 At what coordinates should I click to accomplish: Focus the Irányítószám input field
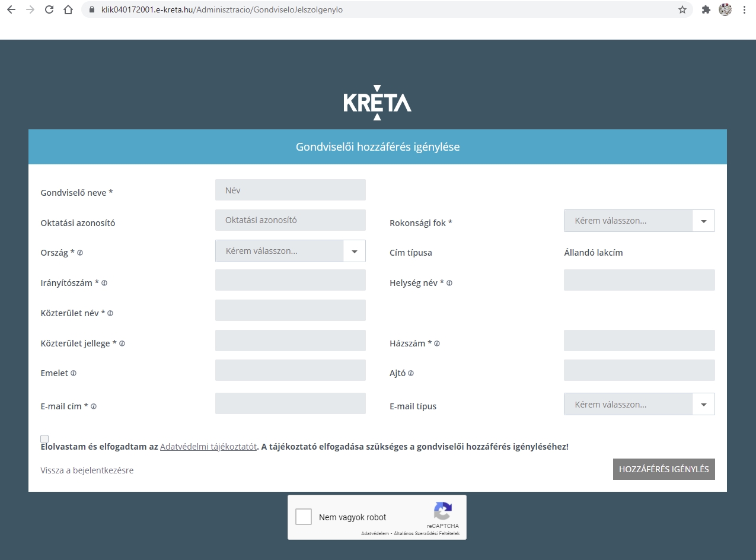point(291,280)
